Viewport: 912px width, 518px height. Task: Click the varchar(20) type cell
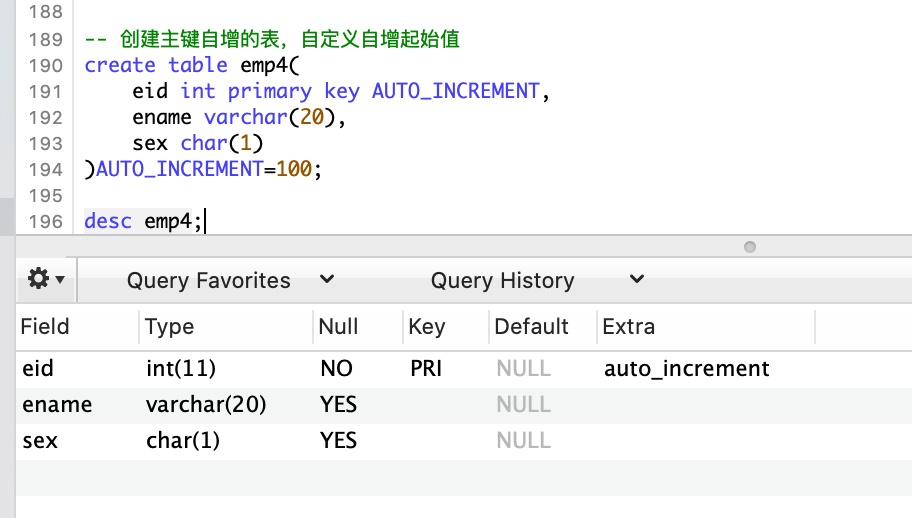point(206,405)
